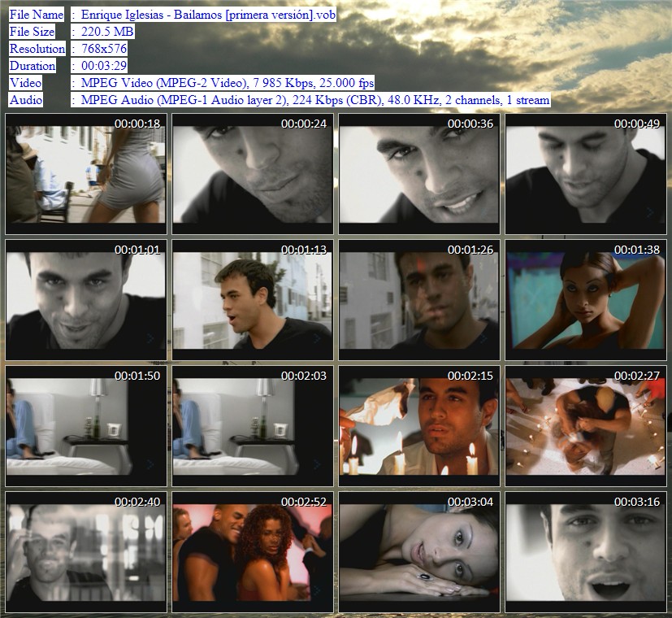Click the 'Audio' label
Image resolution: width=672 pixels, height=618 pixels.
click(26, 100)
